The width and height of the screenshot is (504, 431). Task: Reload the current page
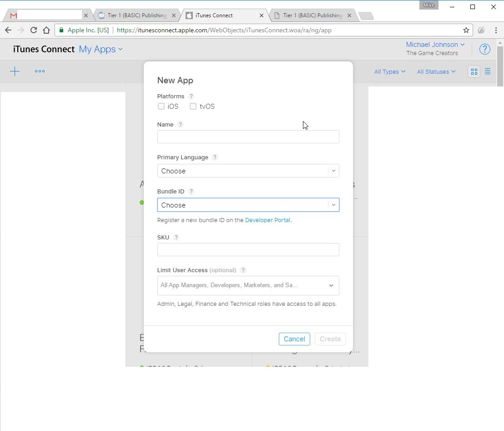pos(33,30)
